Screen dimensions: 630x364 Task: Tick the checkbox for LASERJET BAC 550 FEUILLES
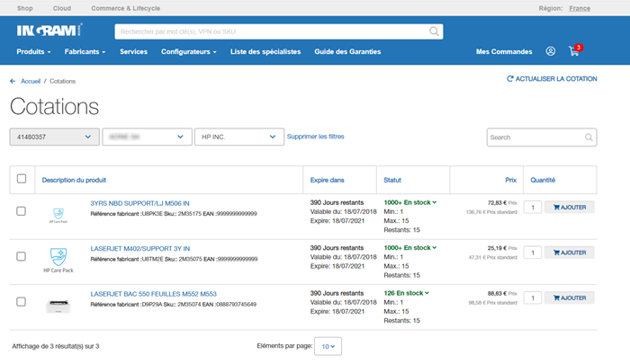tap(22, 302)
